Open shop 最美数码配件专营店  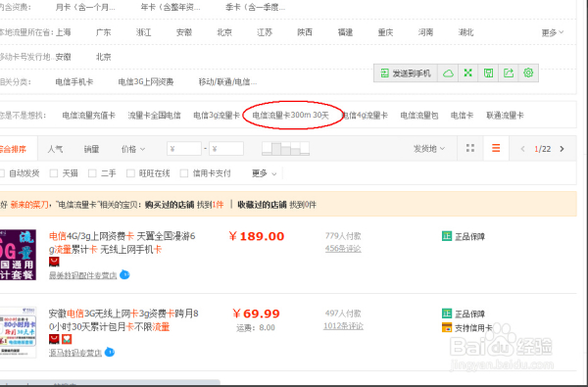(x=83, y=275)
